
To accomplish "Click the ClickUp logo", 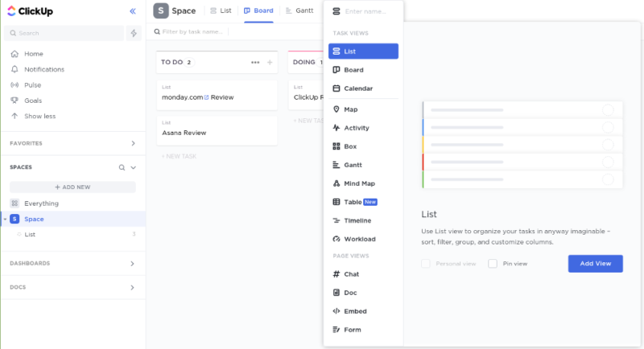I will coord(30,11).
